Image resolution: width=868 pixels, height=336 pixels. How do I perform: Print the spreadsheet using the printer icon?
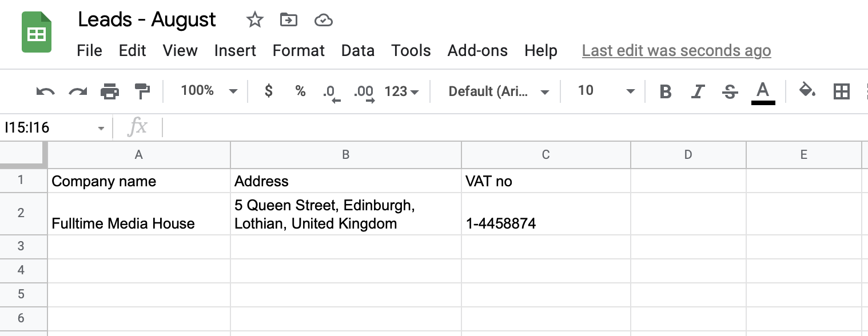(x=110, y=91)
